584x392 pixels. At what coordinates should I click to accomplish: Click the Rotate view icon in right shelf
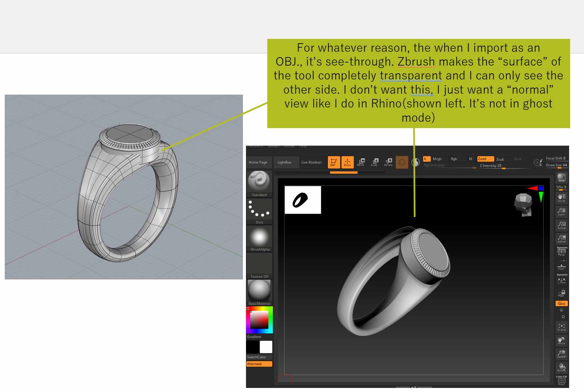click(x=562, y=368)
